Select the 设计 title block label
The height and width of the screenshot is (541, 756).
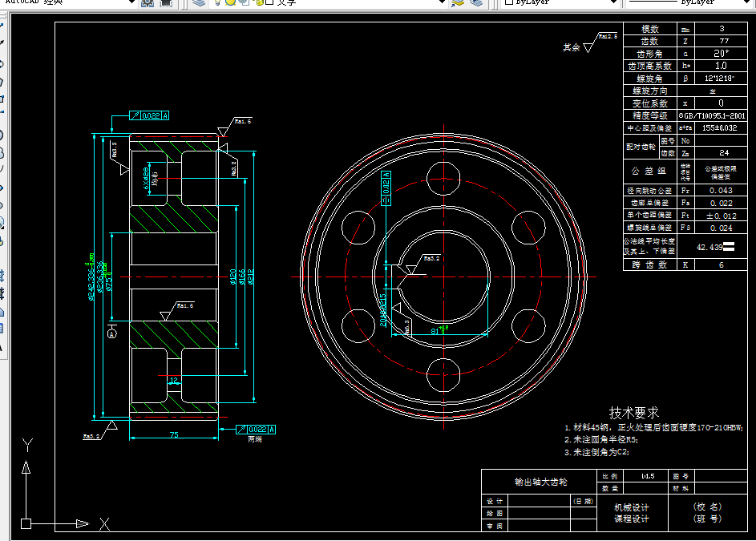[x=494, y=502]
